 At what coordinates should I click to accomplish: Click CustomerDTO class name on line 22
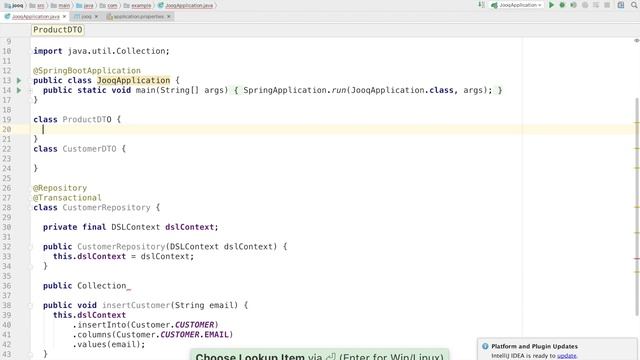pyautogui.click(x=89, y=149)
